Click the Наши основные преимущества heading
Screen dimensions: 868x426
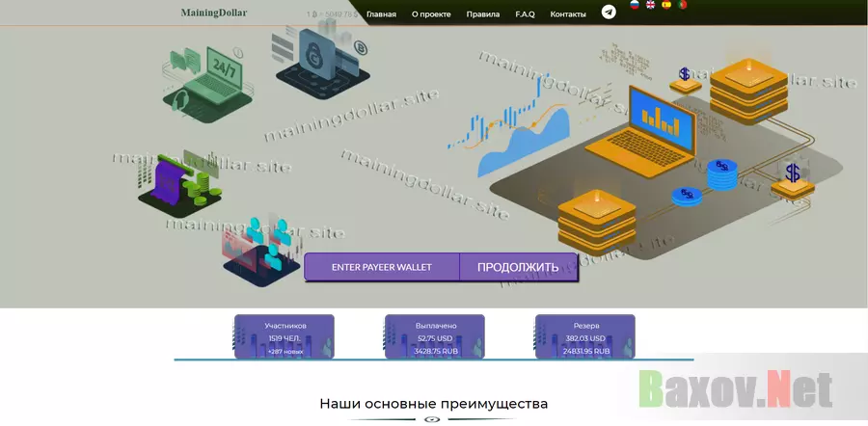pos(433,403)
